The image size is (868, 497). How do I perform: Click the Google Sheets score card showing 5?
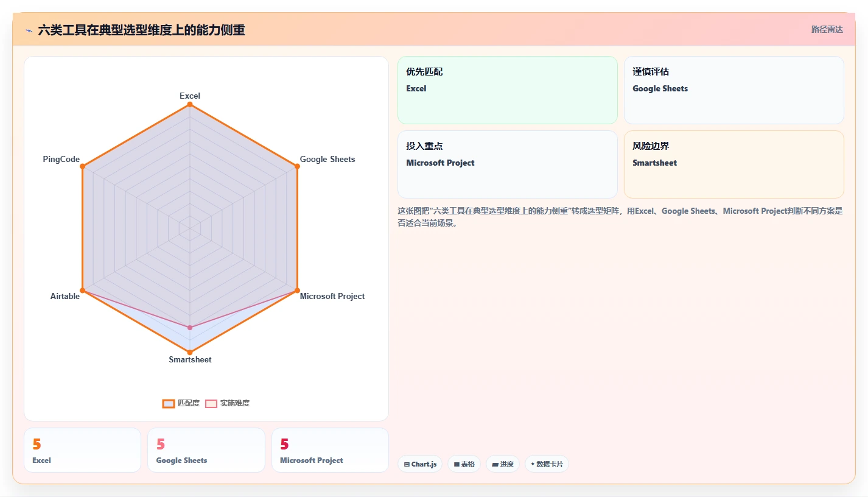pos(206,450)
